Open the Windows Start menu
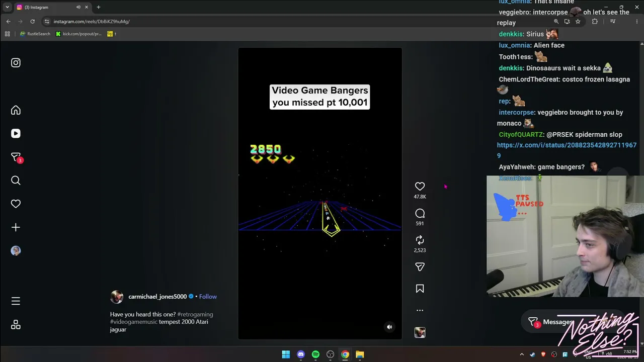Image resolution: width=644 pixels, height=362 pixels. coord(286,354)
